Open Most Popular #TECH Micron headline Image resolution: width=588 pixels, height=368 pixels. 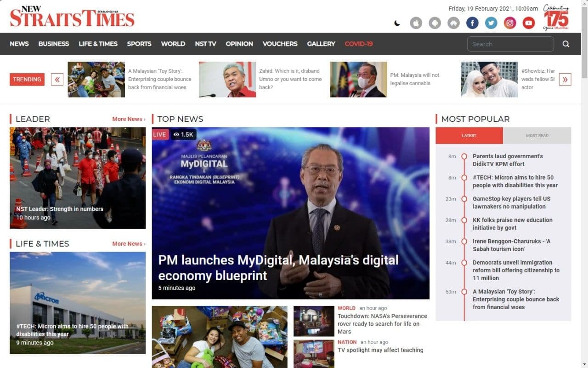coord(515,181)
